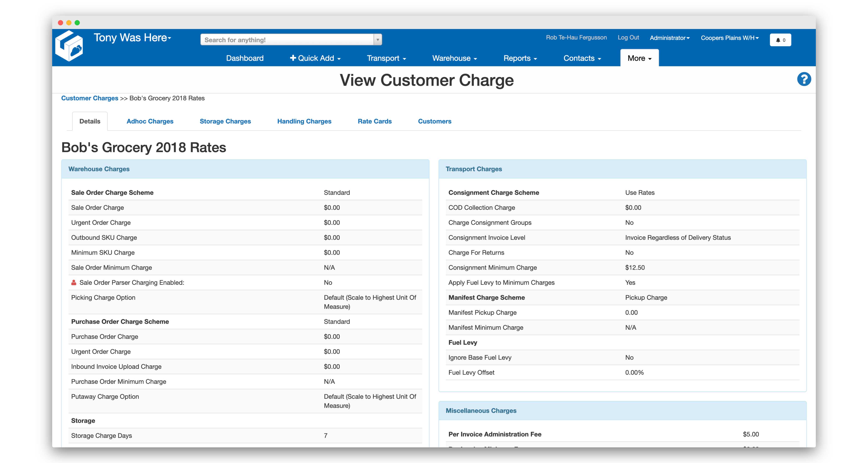Open the Warehouse menu
The height and width of the screenshot is (463, 868).
pos(454,58)
